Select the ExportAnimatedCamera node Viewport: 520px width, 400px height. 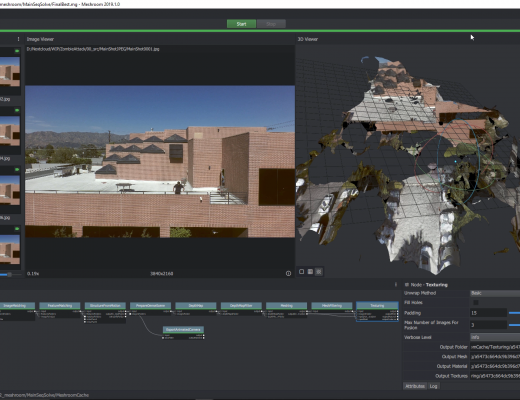coord(183,330)
